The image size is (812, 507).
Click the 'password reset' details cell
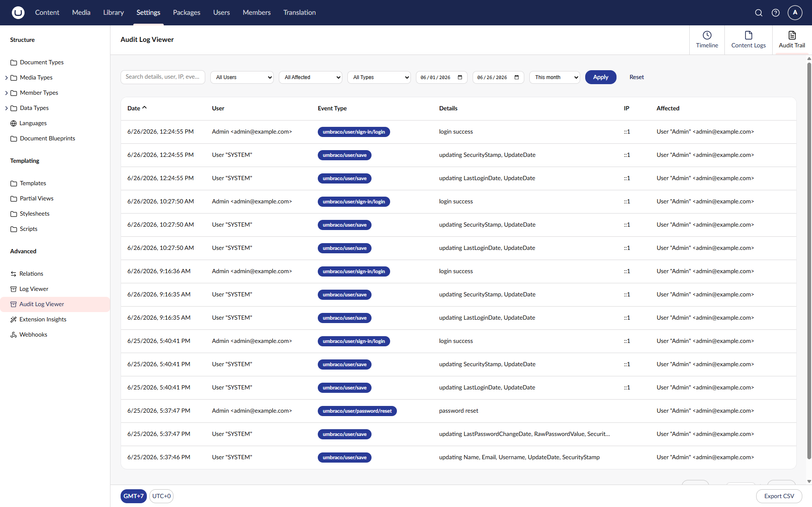459,411
